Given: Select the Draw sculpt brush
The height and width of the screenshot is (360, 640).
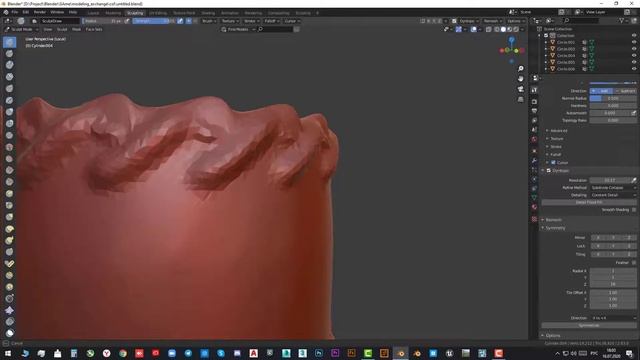Looking at the screenshot, I should click(9, 42).
